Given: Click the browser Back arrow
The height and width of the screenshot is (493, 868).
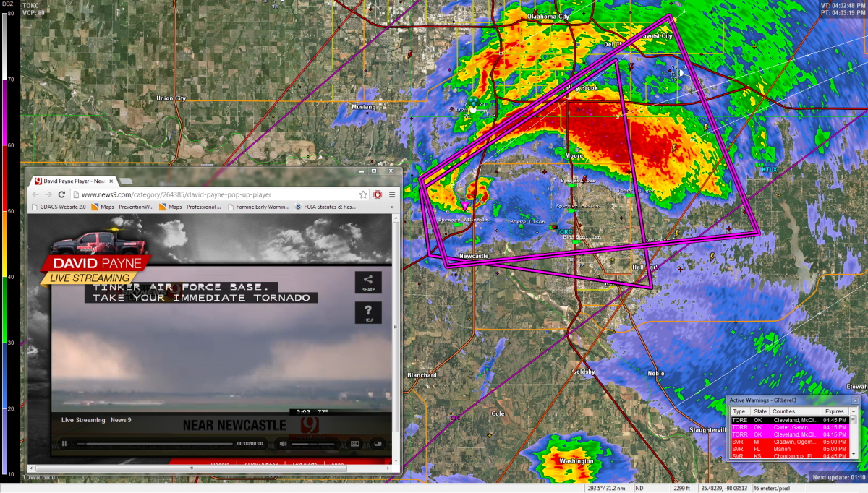Looking at the screenshot, I should pyautogui.click(x=36, y=194).
